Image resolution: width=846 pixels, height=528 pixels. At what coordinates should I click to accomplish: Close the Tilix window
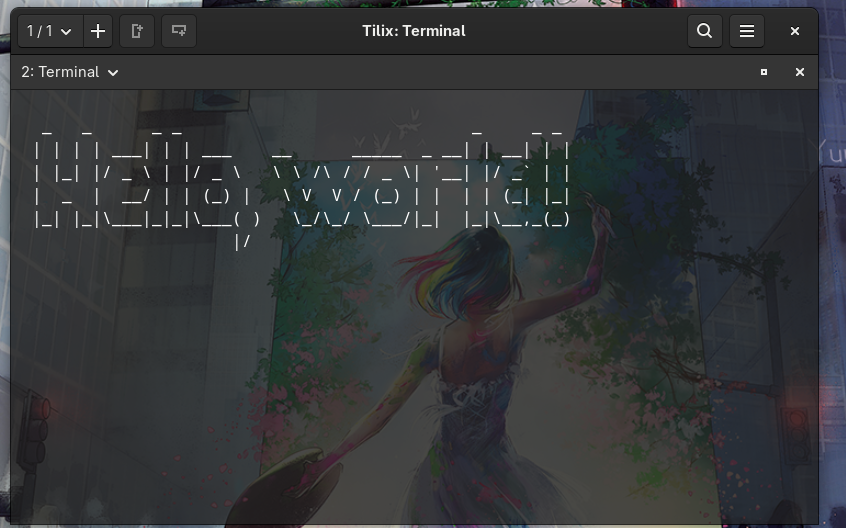coord(795,31)
